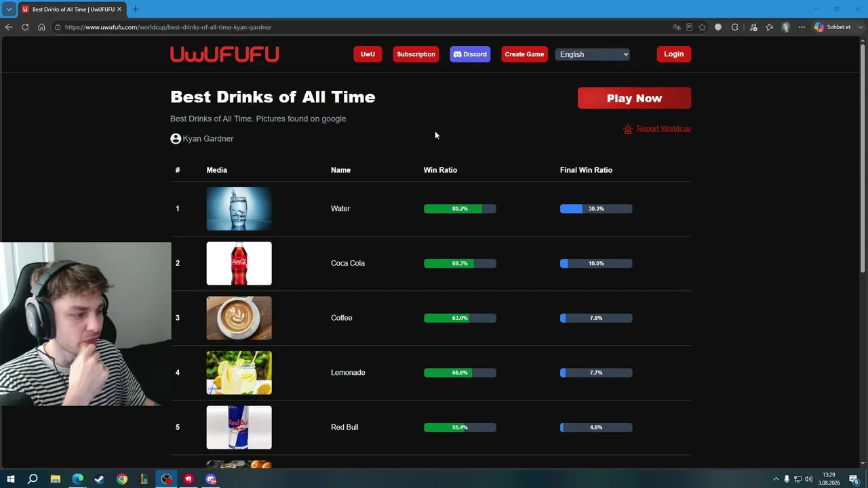868x488 pixels.
Task: Open League of Legends from the taskbar
Action: (x=144, y=479)
